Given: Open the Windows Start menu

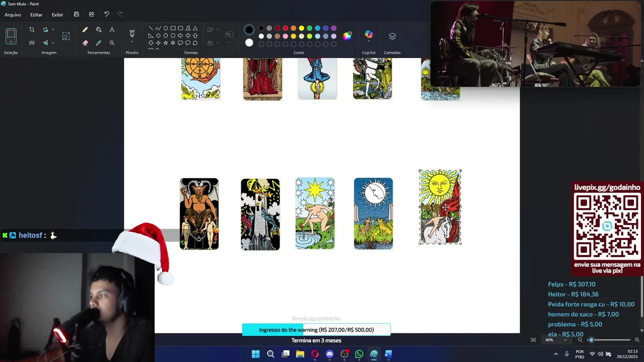Looking at the screenshot, I should click(256, 354).
